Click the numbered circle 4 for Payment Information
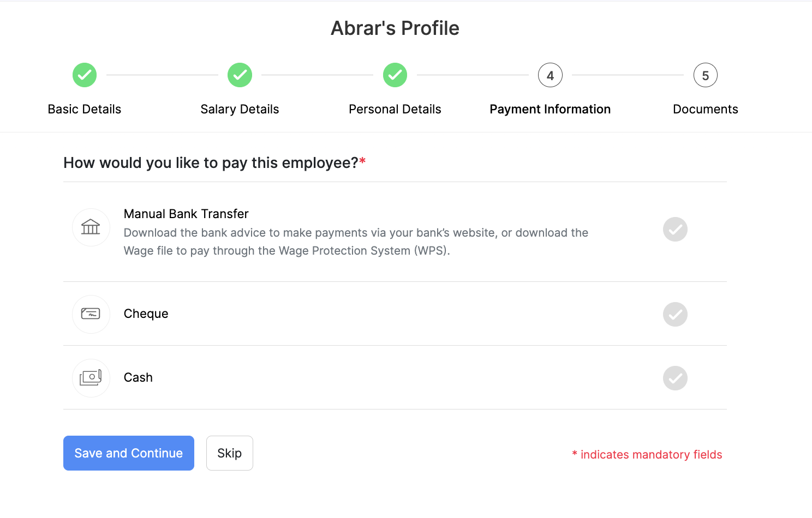This screenshot has width=812, height=518. pyautogui.click(x=550, y=75)
